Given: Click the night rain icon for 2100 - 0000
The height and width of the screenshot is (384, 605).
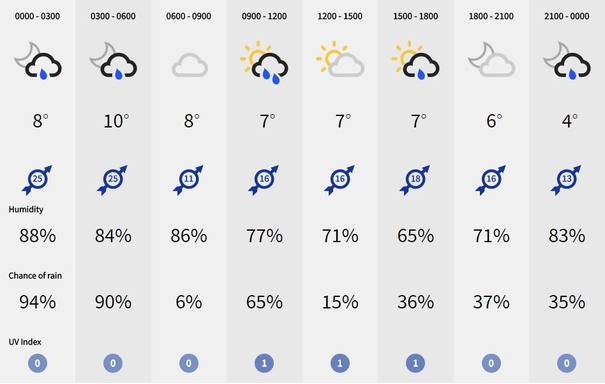Looking at the screenshot, I should point(567,61).
